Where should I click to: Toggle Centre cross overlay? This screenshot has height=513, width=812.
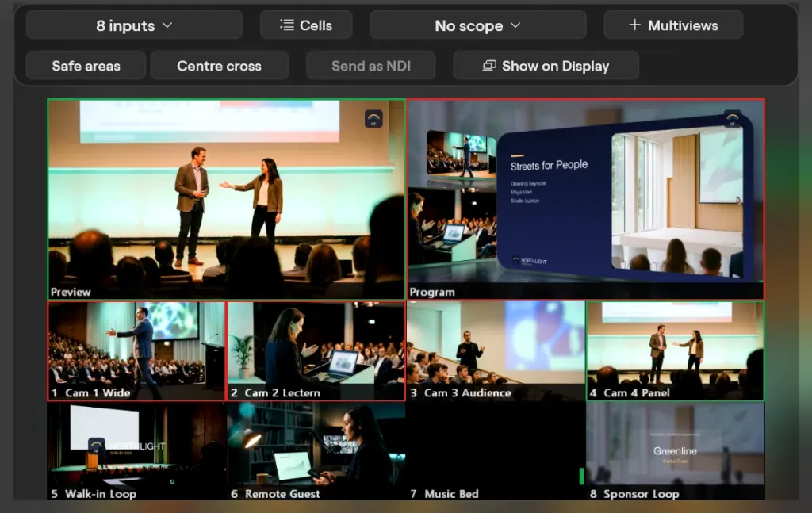pos(219,66)
